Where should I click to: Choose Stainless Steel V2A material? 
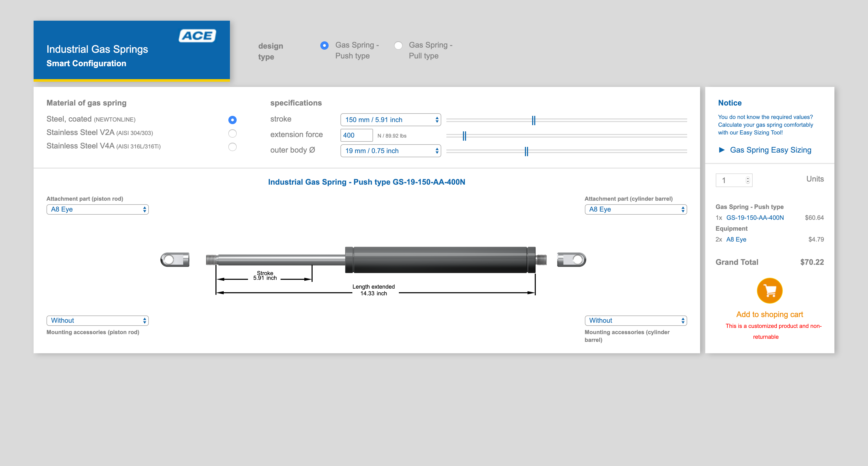(x=232, y=133)
